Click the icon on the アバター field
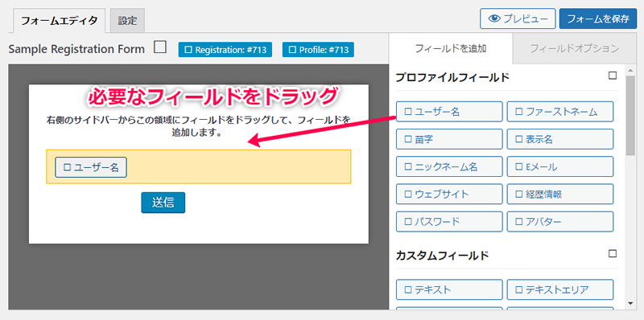 (519, 222)
